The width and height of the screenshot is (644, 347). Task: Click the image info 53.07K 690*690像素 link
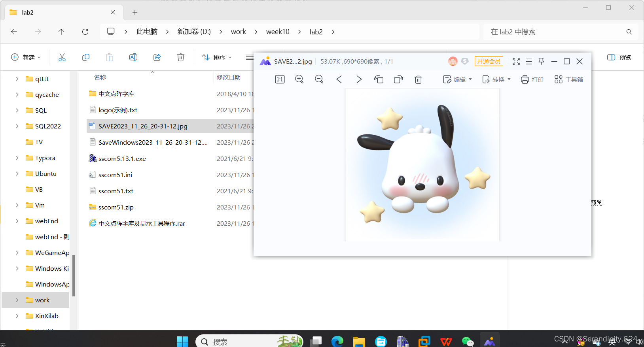pyautogui.click(x=350, y=62)
